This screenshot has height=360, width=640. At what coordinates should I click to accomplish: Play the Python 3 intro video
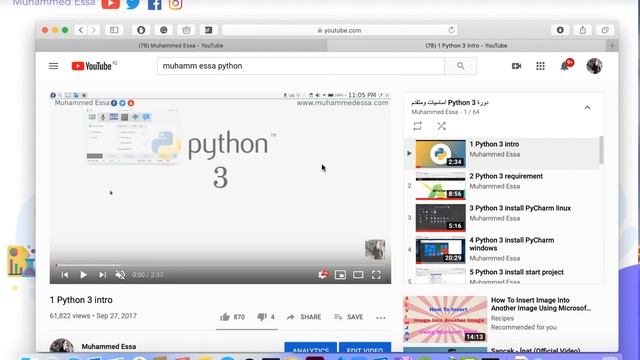pyautogui.click(x=83, y=275)
